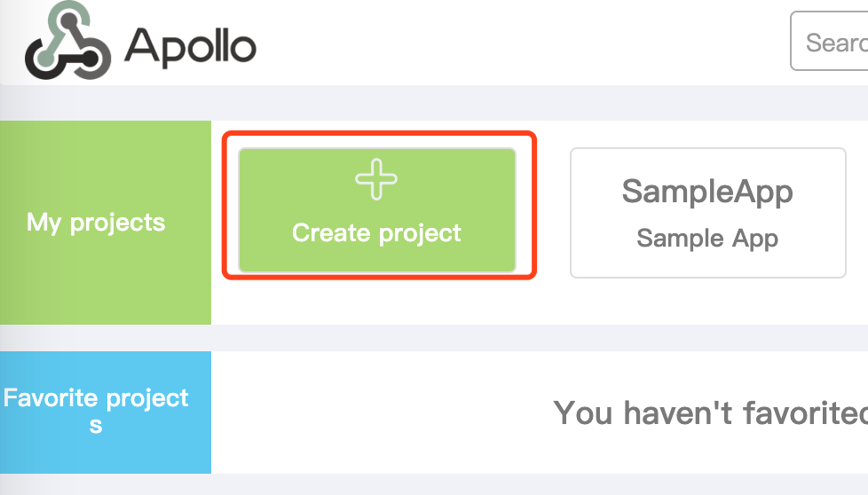Click the "Sample App" subtitle text
Screen dimensions: 868x495
[x=707, y=239]
